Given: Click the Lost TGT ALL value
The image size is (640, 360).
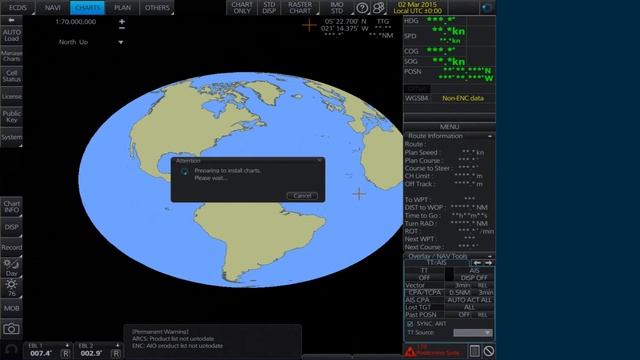Looking at the screenshot, I should 469,307.
